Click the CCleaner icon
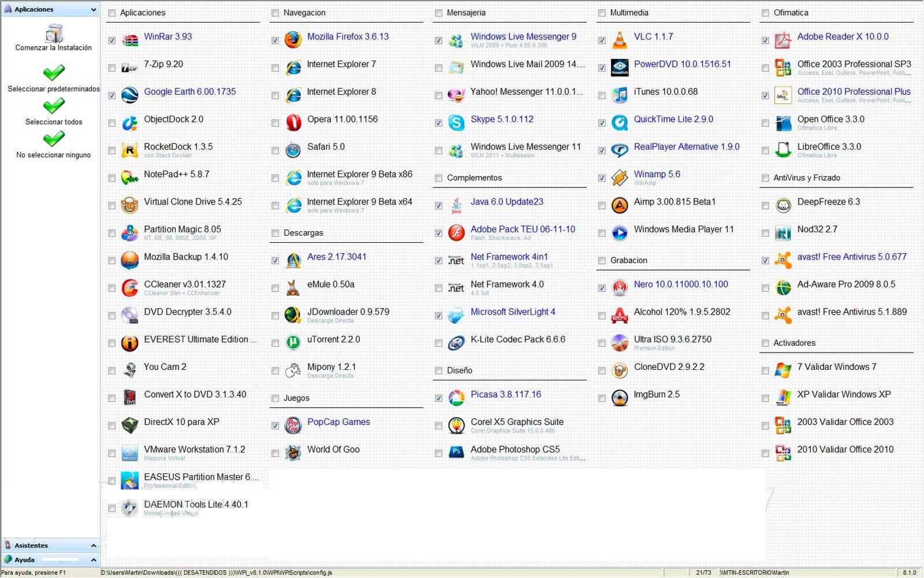This screenshot has height=578, width=924. coord(130,288)
